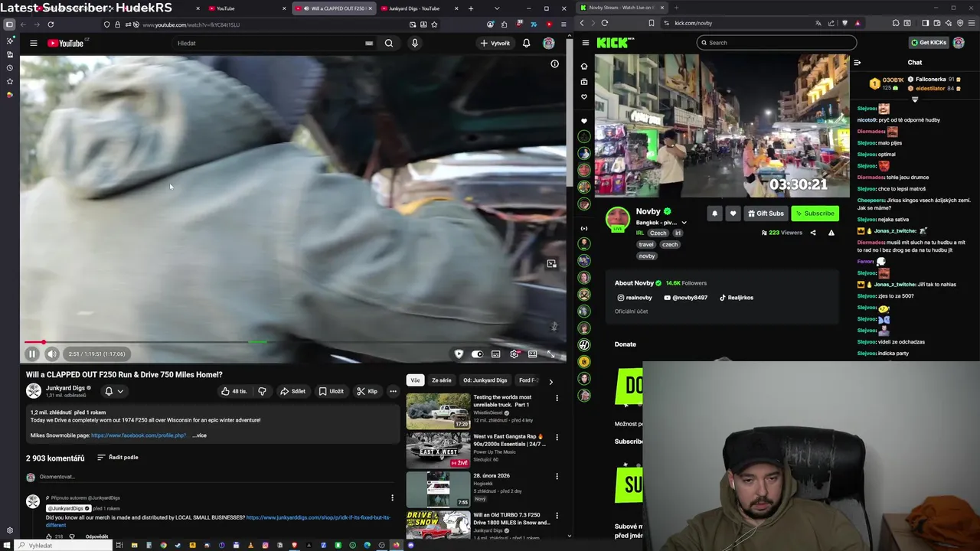Collapse Kick chat panel icon

tap(857, 63)
